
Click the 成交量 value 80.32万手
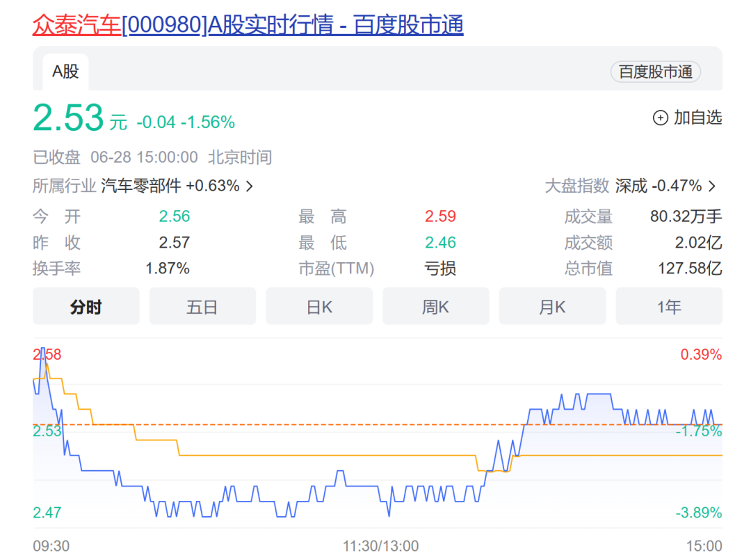tap(686, 216)
